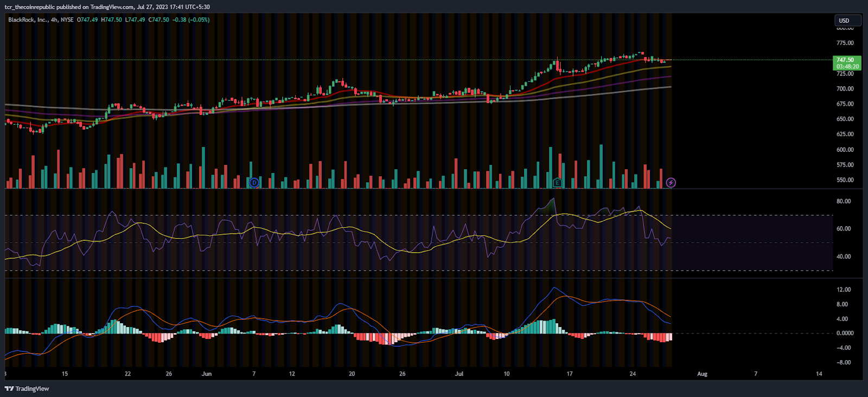Viewport: 868px width, 397px height.
Task: Click the High value H747.50
Action: tap(111, 20)
